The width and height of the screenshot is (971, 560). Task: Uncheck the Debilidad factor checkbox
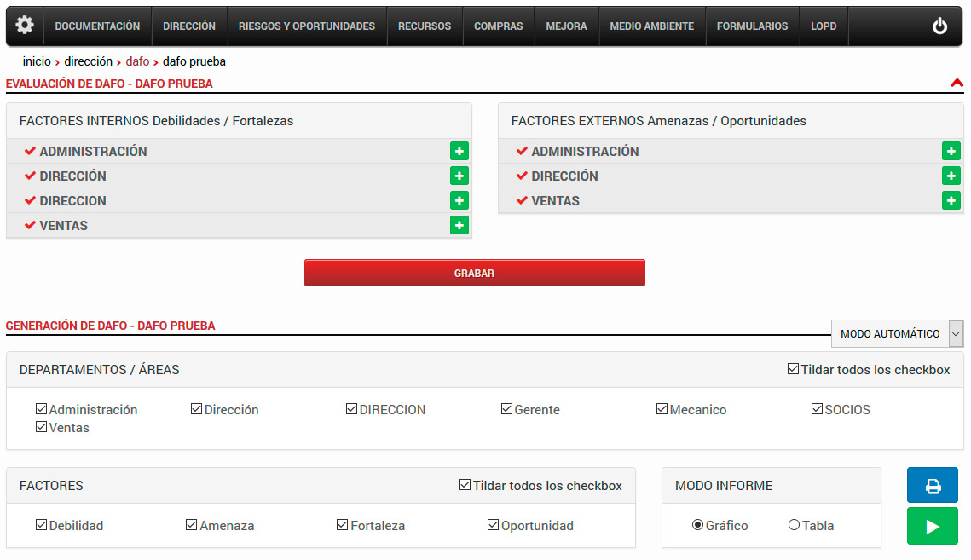coord(42,525)
